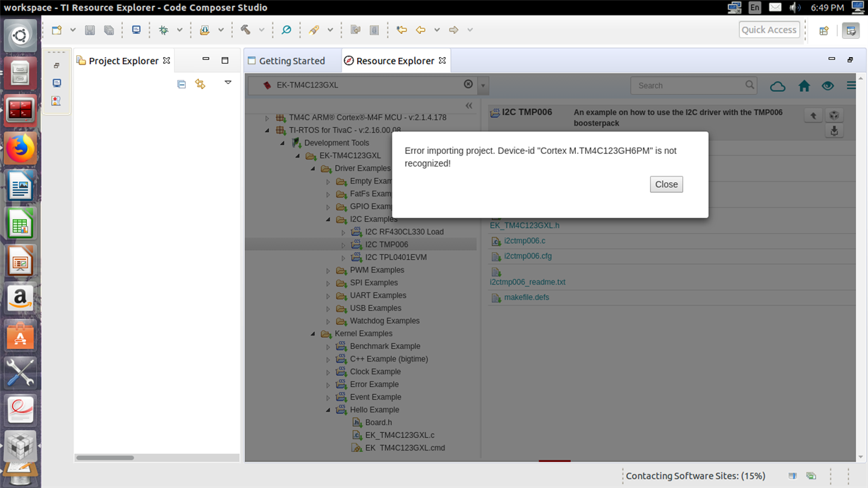Image resolution: width=868 pixels, height=488 pixels.
Task: Expand the PWM Examples folder
Action: (328, 270)
